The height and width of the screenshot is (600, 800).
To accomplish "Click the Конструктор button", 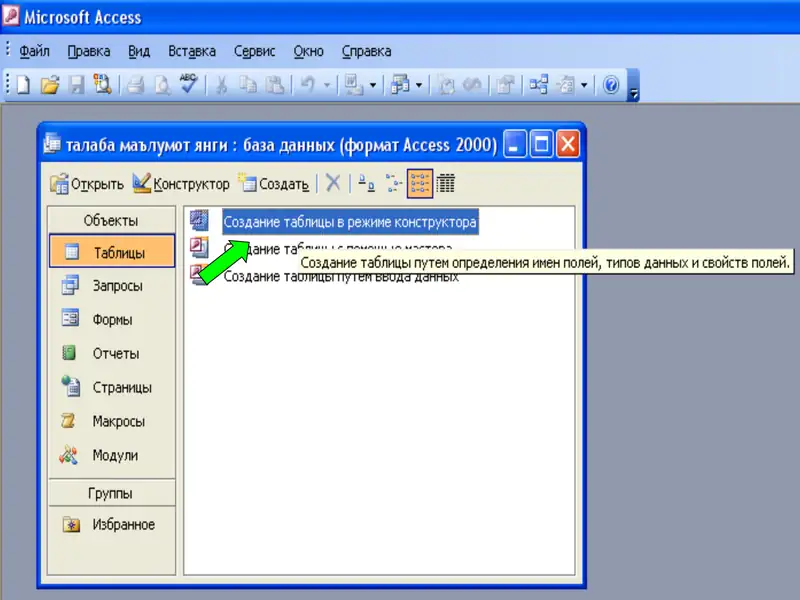I will click(x=181, y=184).
